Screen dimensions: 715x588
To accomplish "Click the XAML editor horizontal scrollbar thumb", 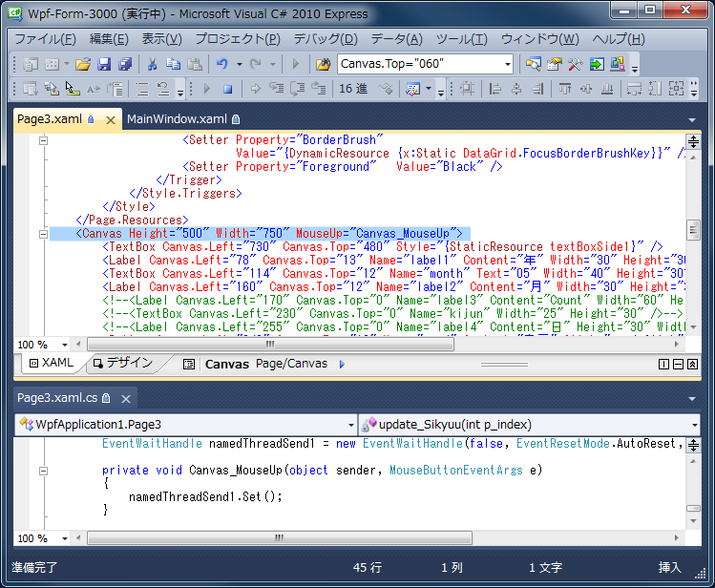I will click(x=271, y=345).
